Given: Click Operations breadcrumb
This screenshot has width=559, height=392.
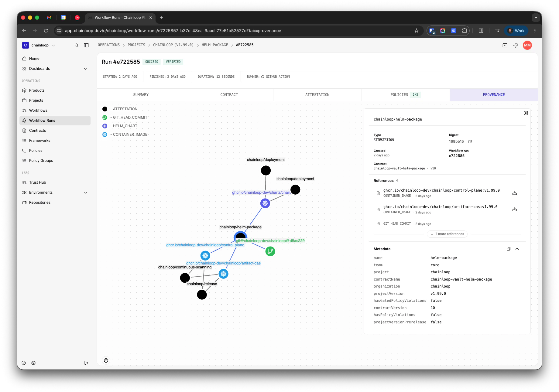Looking at the screenshot, I should click(x=109, y=45).
